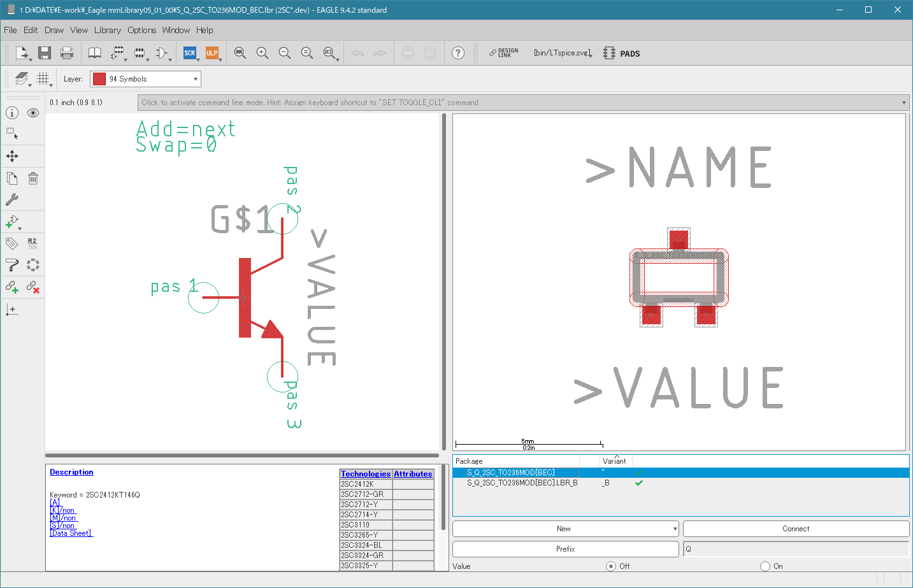Click the Zoom in magnifier icon
The width and height of the screenshot is (913, 588).
coord(262,54)
